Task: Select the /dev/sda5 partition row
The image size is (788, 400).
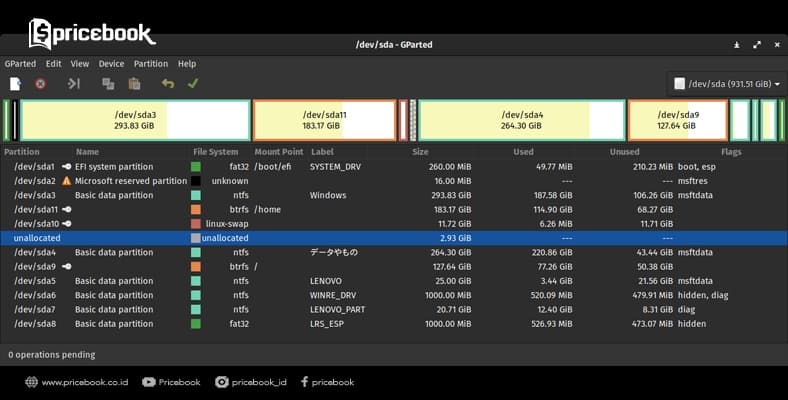Action: click(x=394, y=281)
